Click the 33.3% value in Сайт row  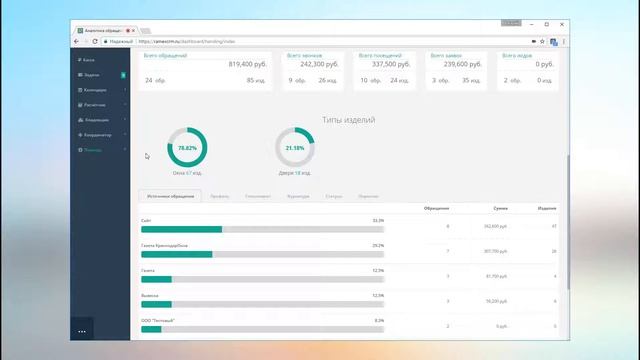(x=378, y=220)
